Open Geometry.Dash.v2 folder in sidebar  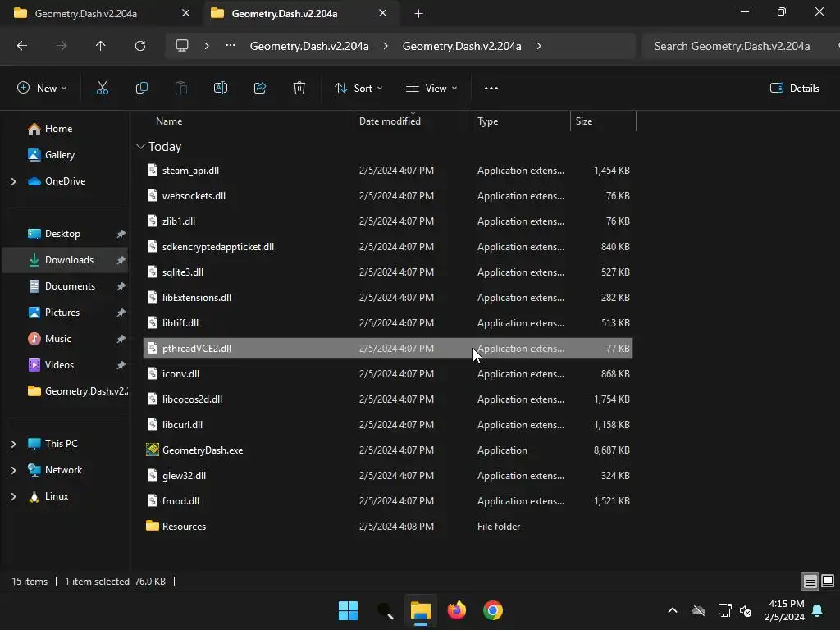(x=78, y=391)
